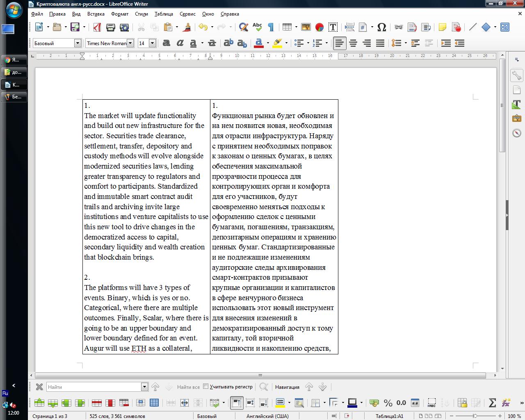Export document directly as PDF

point(97,27)
